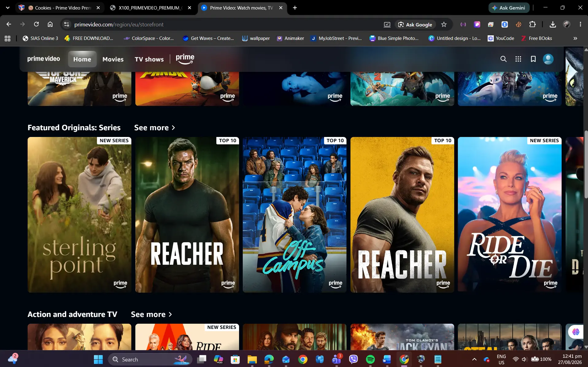Screen dimensions: 588x367
Task: Open the tab search dropdown chevron
Action: (8, 8)
